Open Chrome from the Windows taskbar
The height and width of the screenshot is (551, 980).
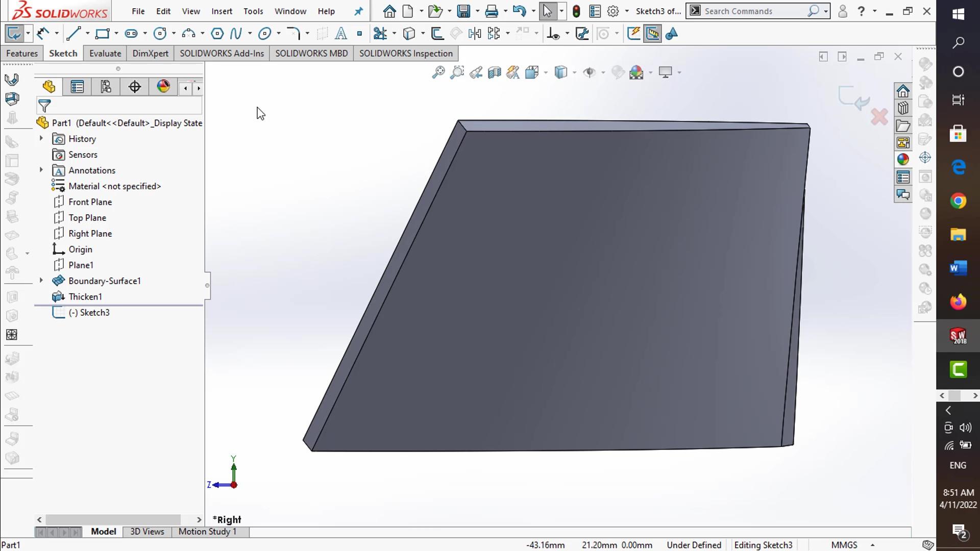[x=958, y=201]
